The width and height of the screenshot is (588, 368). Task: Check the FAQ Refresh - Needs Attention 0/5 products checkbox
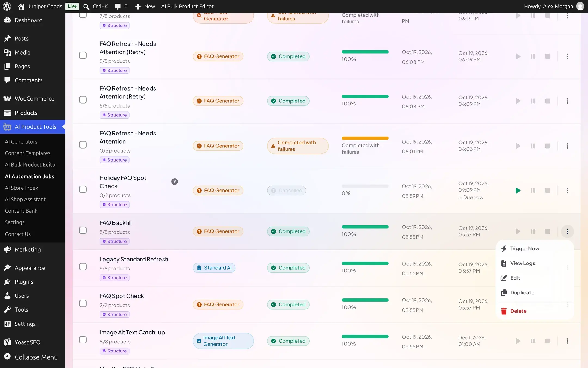(83, 145)
